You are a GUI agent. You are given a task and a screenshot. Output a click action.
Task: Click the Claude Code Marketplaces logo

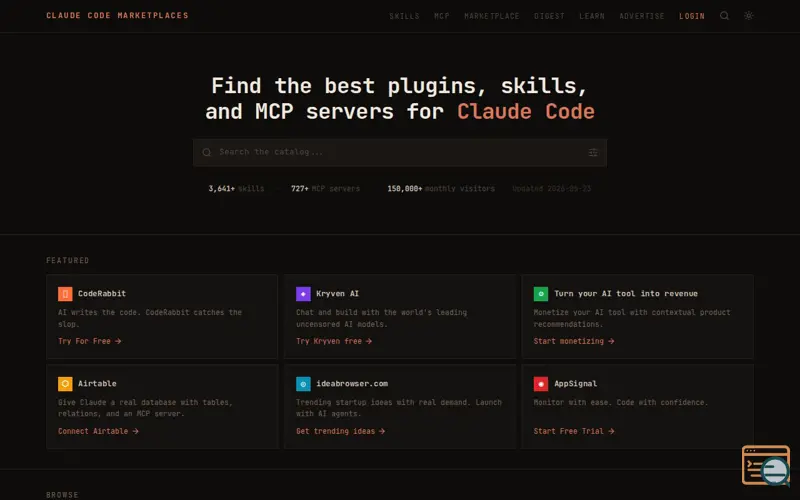click(117, 16)
